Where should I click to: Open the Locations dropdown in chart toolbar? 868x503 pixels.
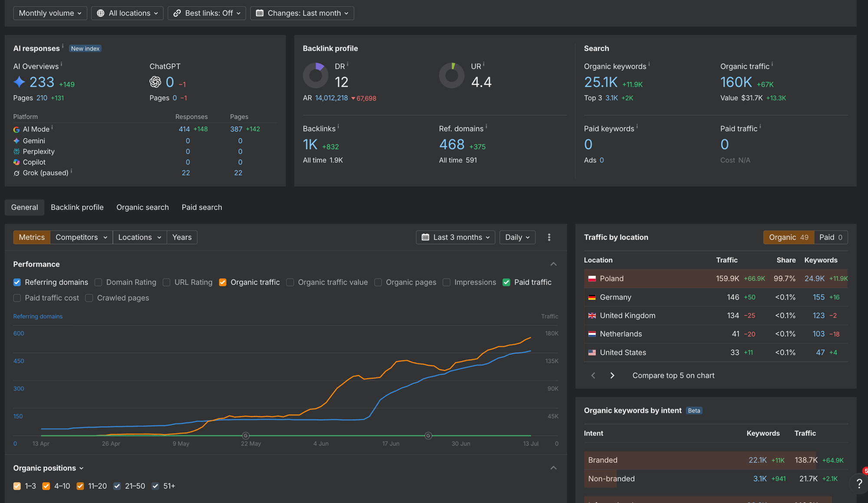pos(140,237)
